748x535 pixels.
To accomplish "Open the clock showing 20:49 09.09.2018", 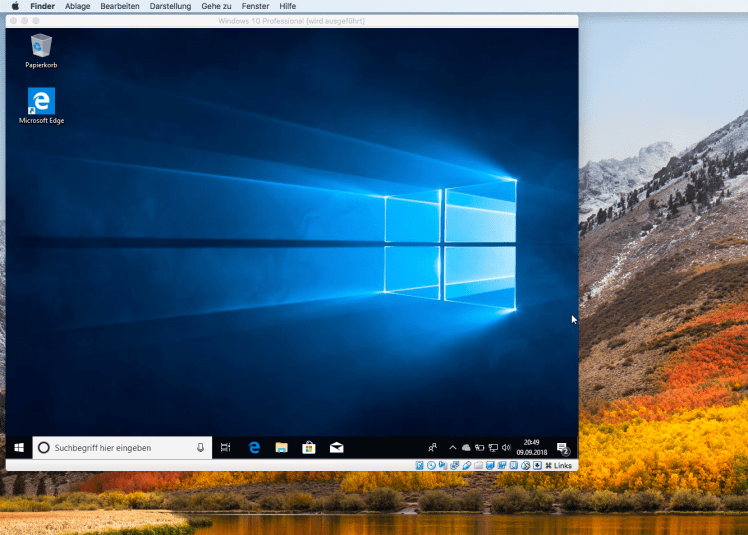I will (531, 447).
